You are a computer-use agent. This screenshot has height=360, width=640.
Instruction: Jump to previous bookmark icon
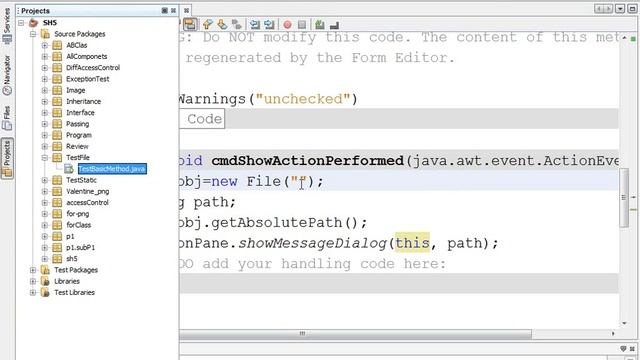207,24
